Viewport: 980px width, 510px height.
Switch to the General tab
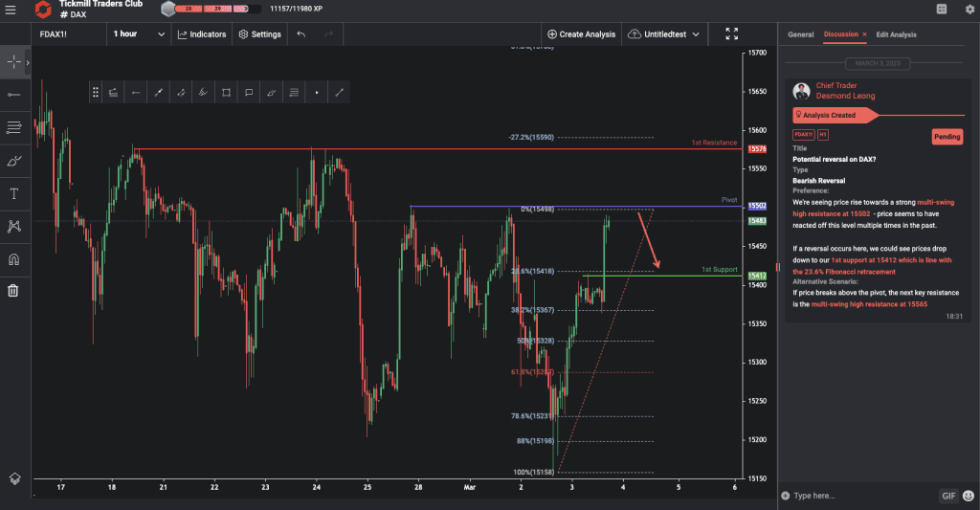[x=801, y=35]
